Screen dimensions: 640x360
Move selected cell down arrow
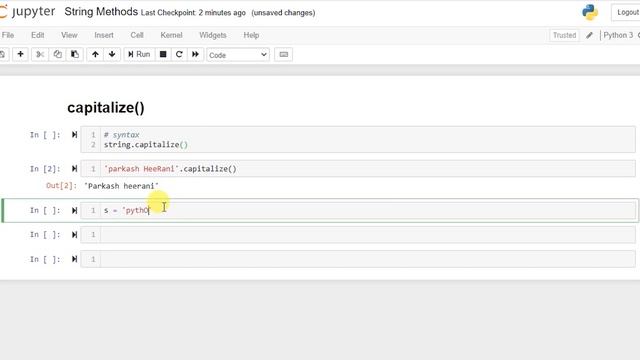coord(112,54)
